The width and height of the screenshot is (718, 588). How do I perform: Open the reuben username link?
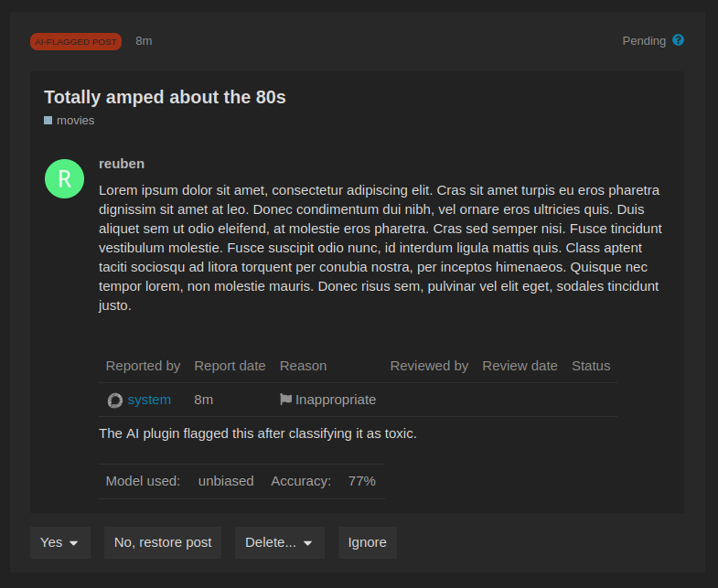122,164
